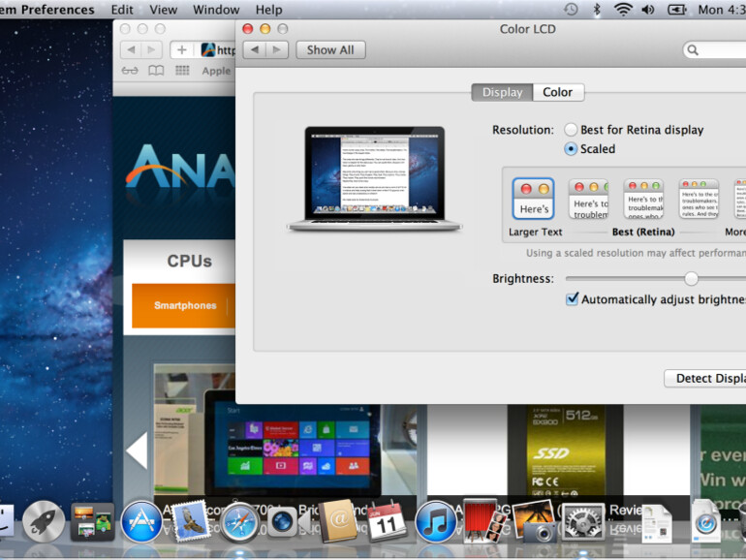Go forward in the Color LCD preferences
The image size is (746, 560).
[277, 50]
